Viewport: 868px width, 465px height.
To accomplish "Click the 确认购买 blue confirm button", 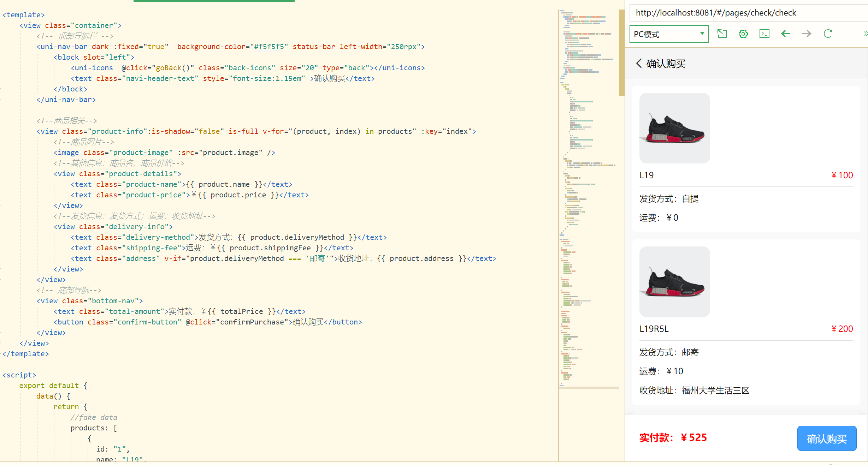I will tap(827, 439).
